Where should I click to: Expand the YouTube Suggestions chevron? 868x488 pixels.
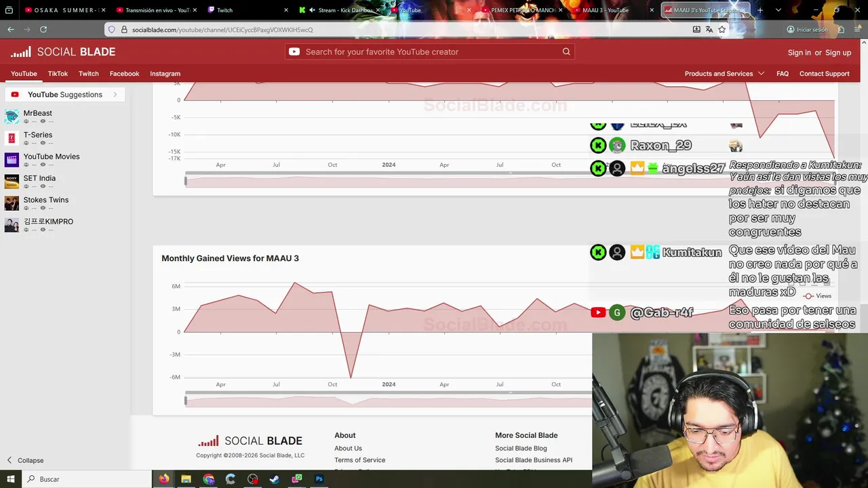point(115,95)
